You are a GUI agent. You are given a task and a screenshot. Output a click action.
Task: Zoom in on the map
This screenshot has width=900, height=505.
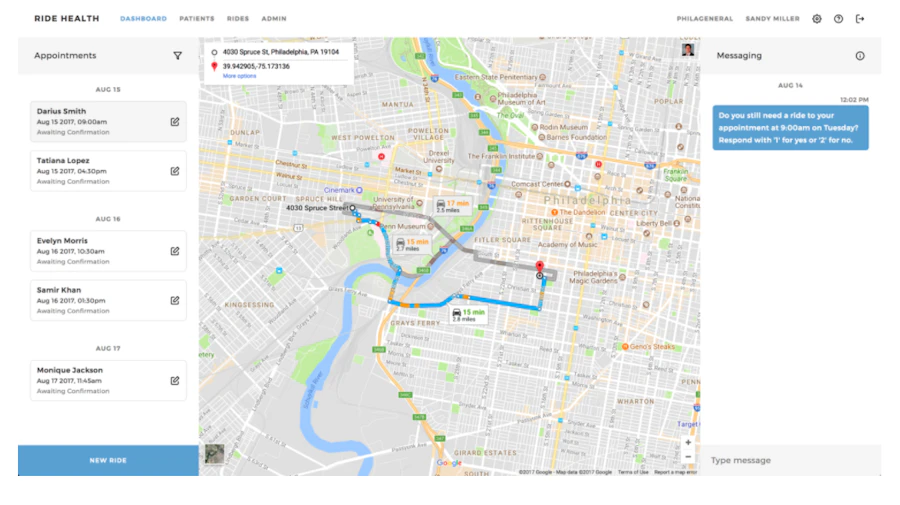[688, 442]
